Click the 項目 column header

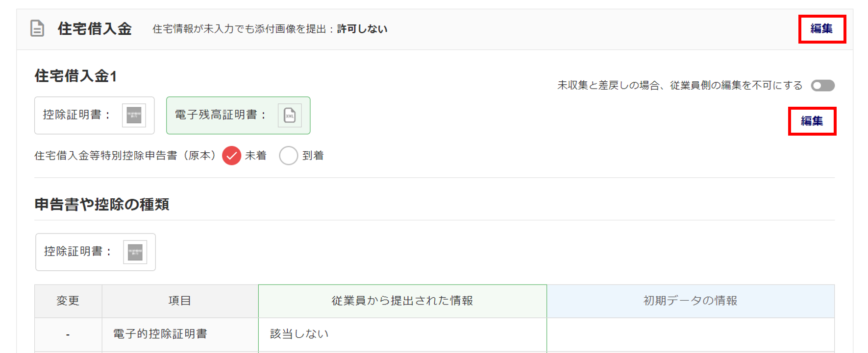[180, 301]
